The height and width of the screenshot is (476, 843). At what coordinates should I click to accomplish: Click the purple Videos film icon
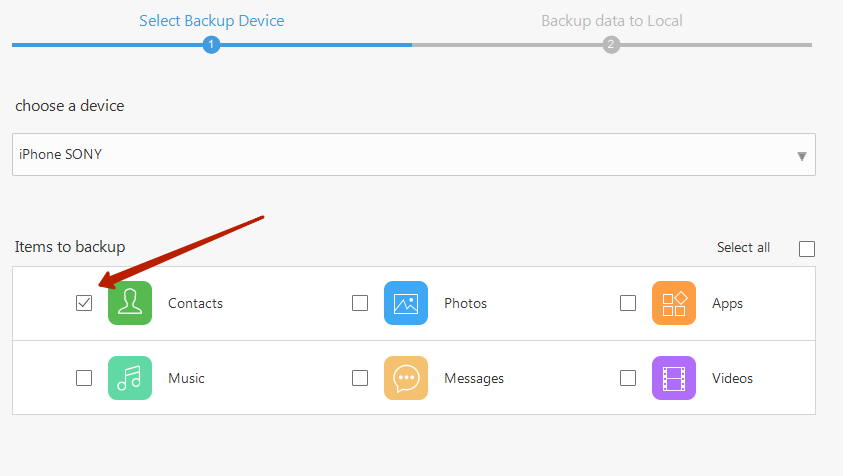[x=674, y=378]
